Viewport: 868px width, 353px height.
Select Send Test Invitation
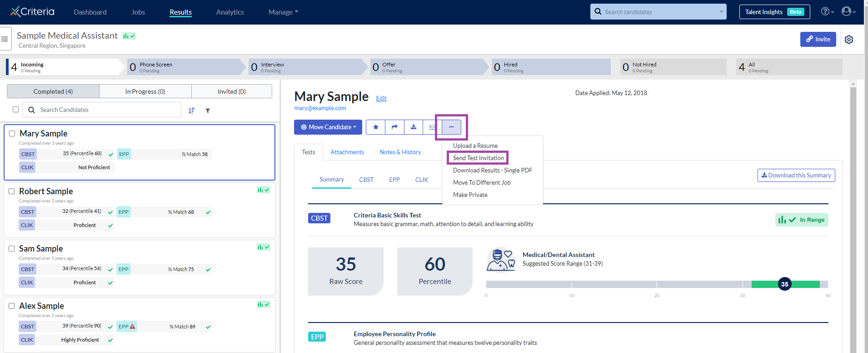(x=479, y=158)
